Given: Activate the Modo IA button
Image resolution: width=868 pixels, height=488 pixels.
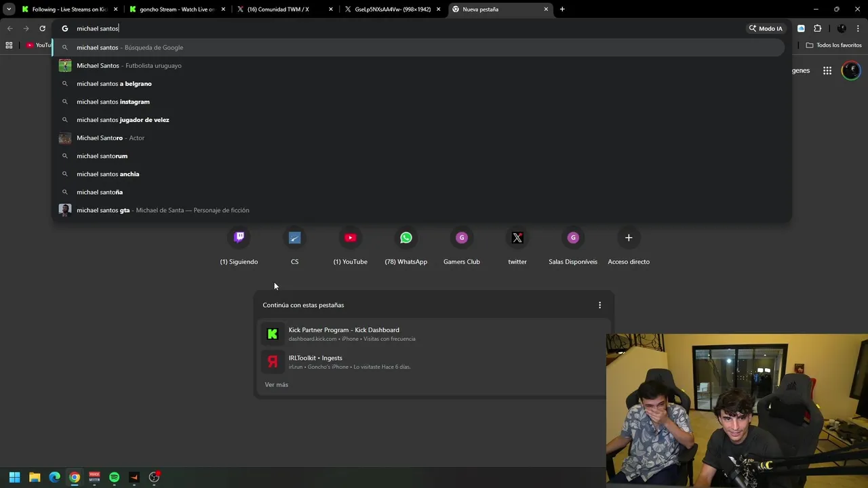Looking at the screenshot, I should [766, 28].
